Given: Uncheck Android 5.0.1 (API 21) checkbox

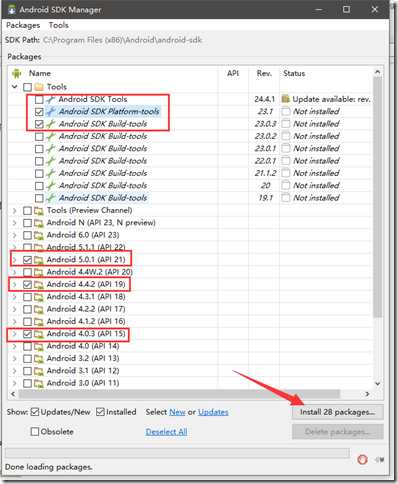Looking at the screenshot, I should click(x=28, y=260).
